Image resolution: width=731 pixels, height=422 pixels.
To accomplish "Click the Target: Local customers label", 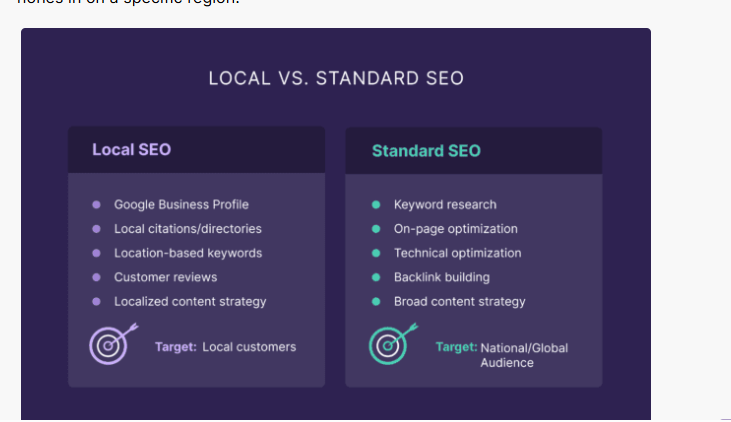I will coord(226,347).
